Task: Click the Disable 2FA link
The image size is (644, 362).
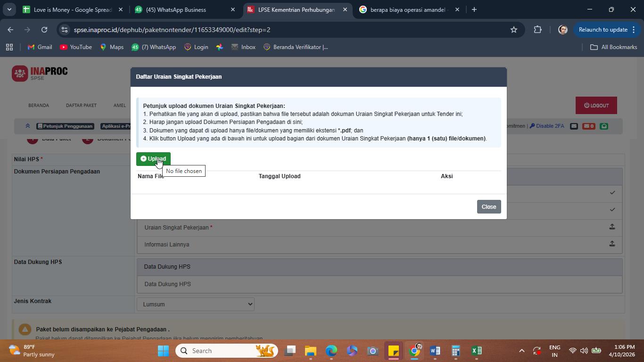Action: point(547,126)
